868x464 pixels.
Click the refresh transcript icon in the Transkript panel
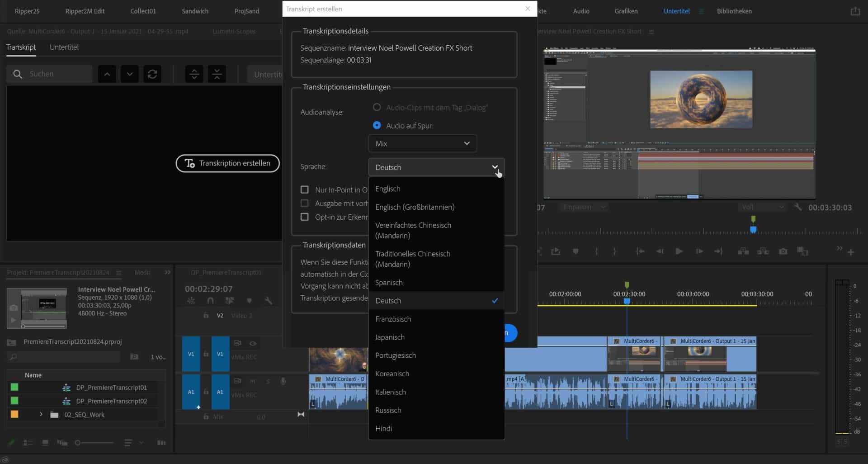[152, 74]
